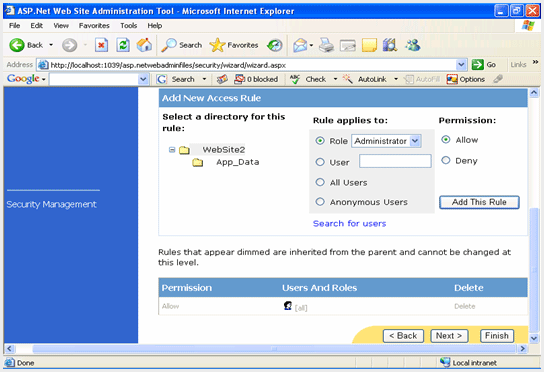Viewport: 544px width, 372px height.
Task: Open the Messenger people icon
Action: pos(413,45)
